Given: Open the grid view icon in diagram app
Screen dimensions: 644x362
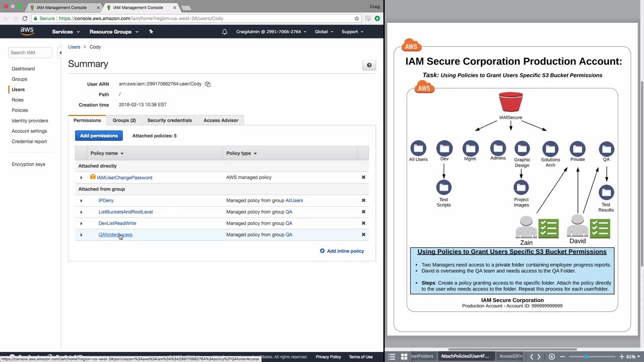Looking at the screenshot, I should pyautogui.click(x=404, y=356).
